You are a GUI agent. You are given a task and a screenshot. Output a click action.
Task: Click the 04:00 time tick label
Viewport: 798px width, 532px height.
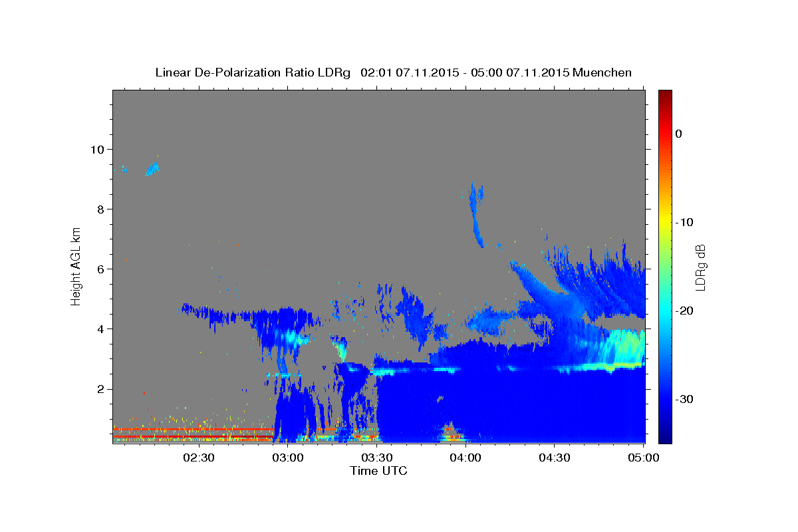pyautogui.click(x=465, y=458)
